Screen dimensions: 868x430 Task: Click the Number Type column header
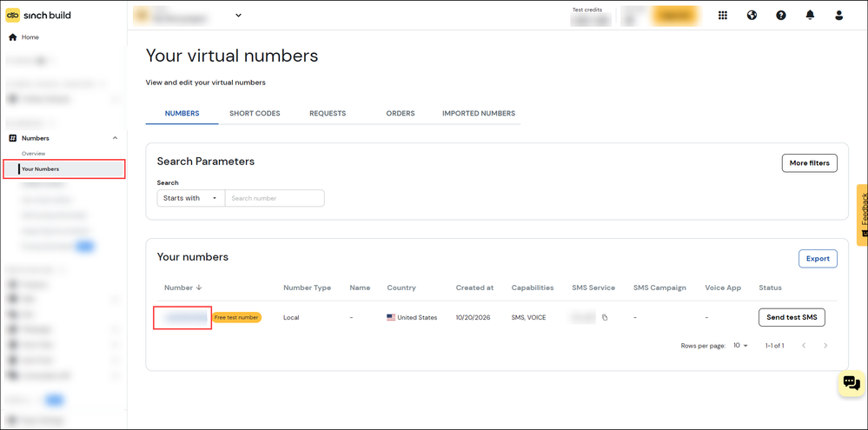308,288
